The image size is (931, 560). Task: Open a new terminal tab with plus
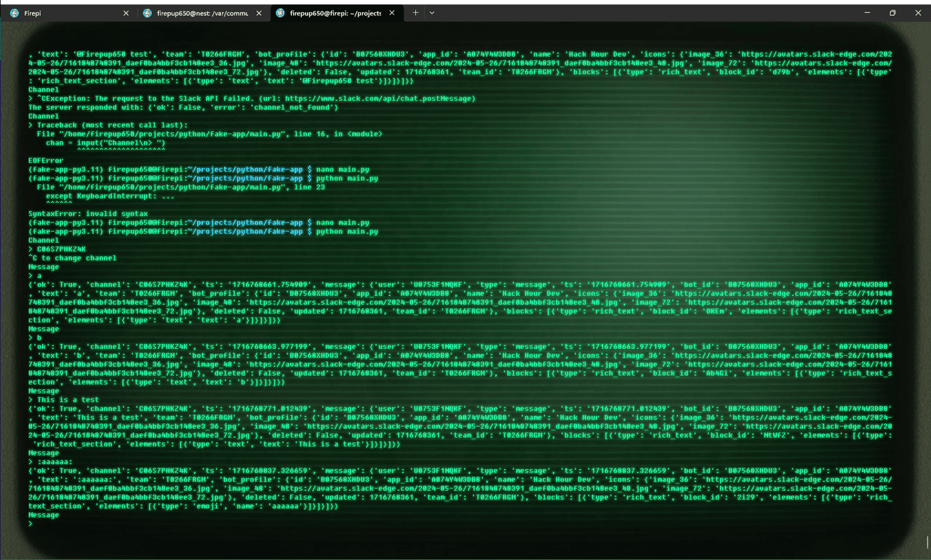415,13
